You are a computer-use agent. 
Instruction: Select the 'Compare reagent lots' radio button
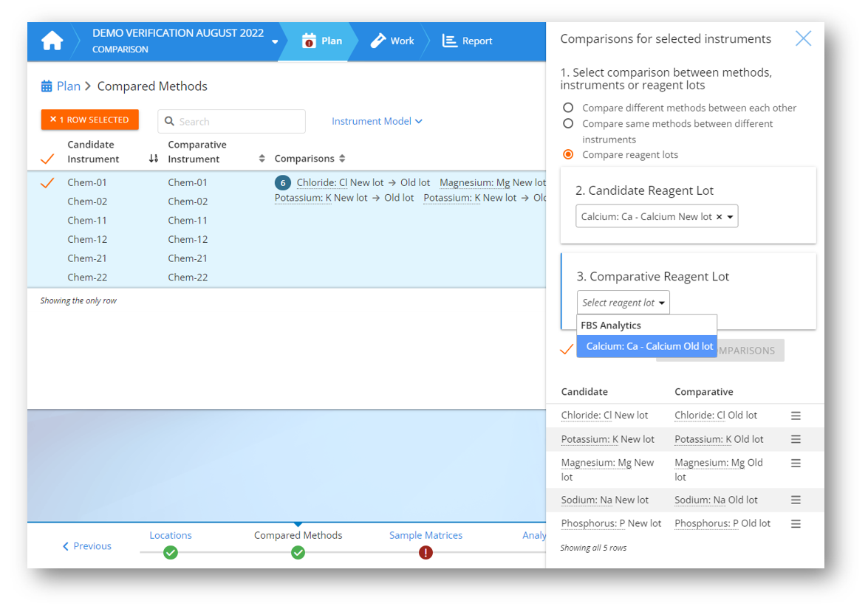pos(568,155)
